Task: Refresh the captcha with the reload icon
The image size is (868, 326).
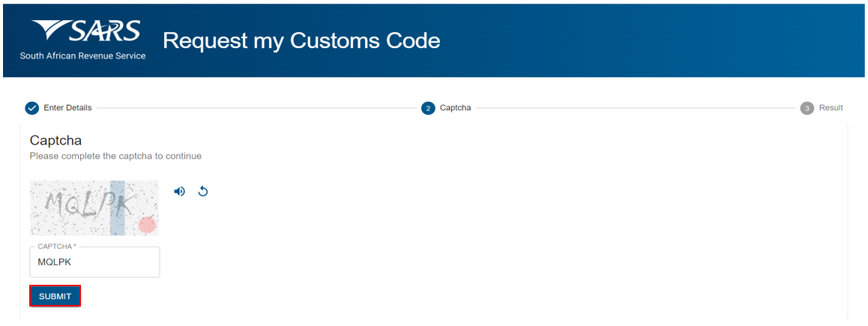Action: click(x=203, y=192)
